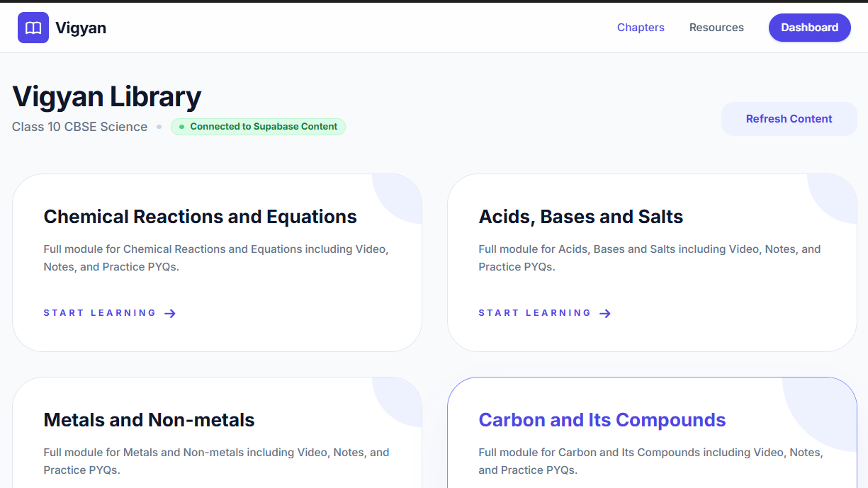
Task: Open the Chapters navigation item
Action: pos(641,28)
